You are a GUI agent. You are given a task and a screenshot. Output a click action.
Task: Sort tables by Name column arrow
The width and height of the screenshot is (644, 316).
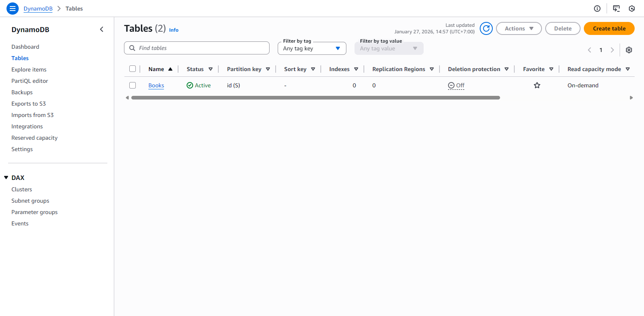(x=170, y=69)
